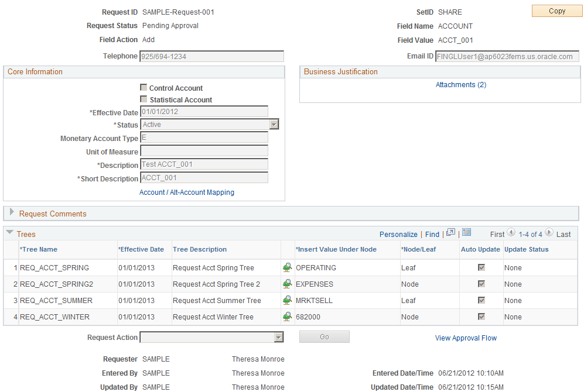Expand the Request Comments section
Screen dimensions: 584x392
[x=11, y=213]
